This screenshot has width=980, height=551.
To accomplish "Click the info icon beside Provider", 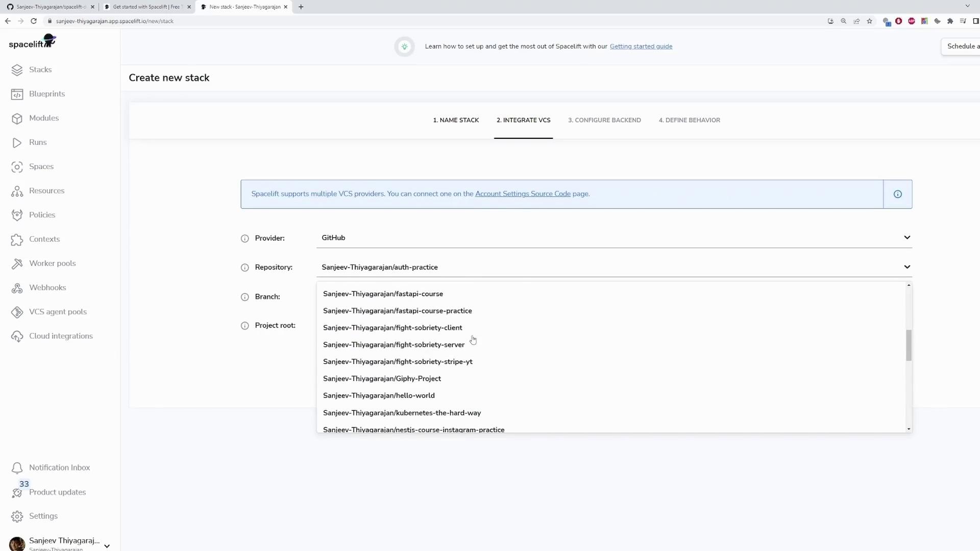I will click(x=244, y=238).
